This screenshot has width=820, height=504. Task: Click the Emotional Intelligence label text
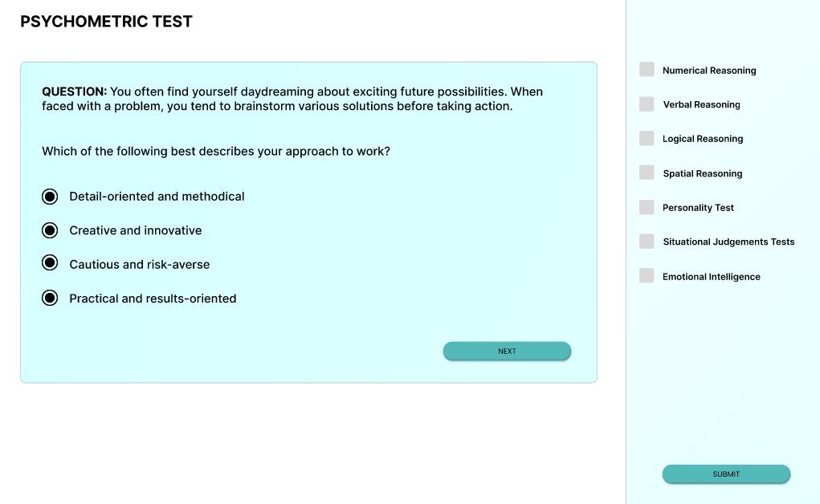click(x=711, y=277)
